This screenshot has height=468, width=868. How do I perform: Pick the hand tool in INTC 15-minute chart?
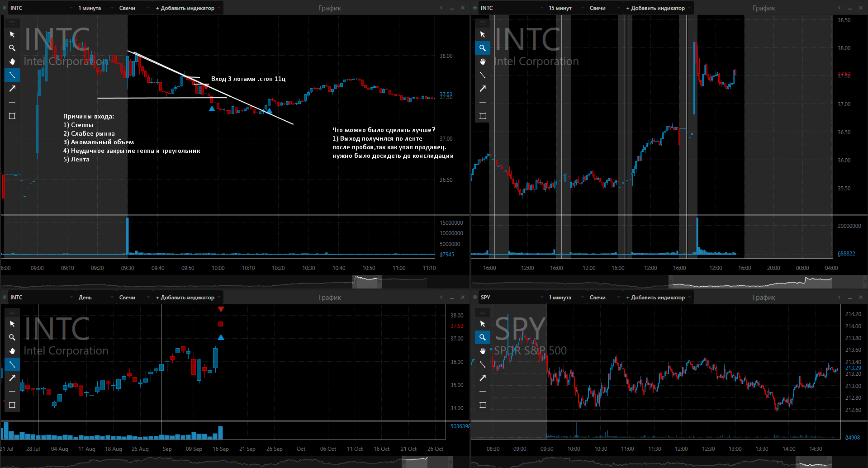tap(483, 61)
